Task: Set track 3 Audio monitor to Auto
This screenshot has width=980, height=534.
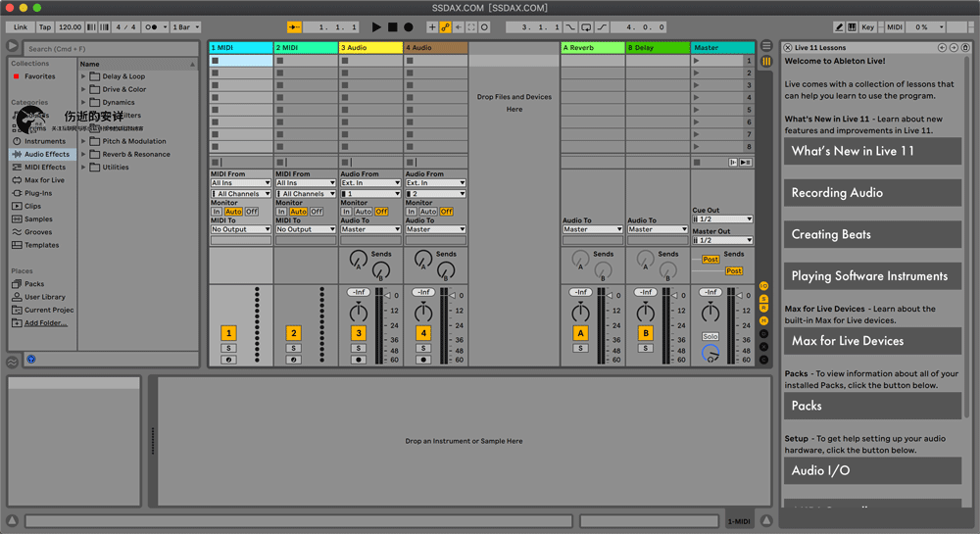Action: pos(364,212)
